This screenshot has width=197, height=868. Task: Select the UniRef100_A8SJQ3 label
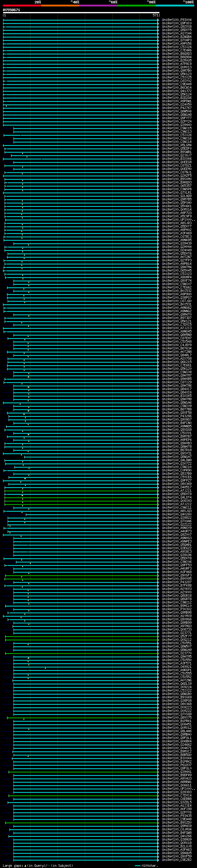[177, 511]
